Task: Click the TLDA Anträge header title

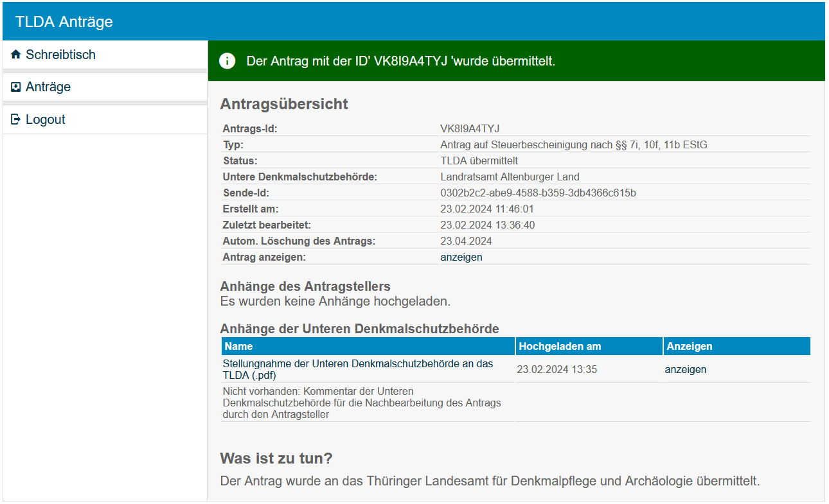Action: pyautogui.click(x=64, y=22)
